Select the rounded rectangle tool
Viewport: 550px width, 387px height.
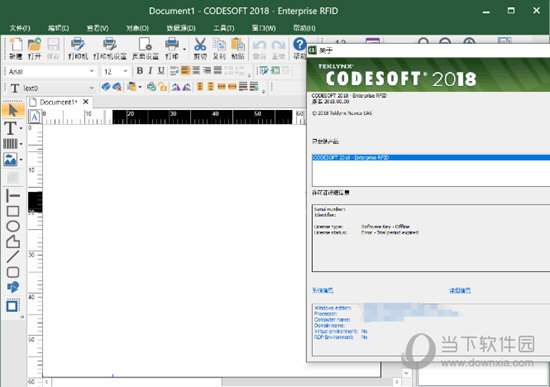[x=13, y=272]
